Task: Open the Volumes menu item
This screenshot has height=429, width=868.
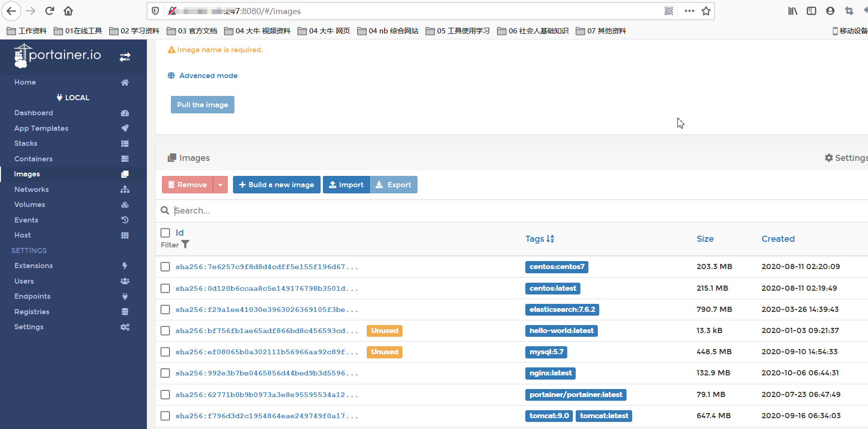Action: coord(30,205)
